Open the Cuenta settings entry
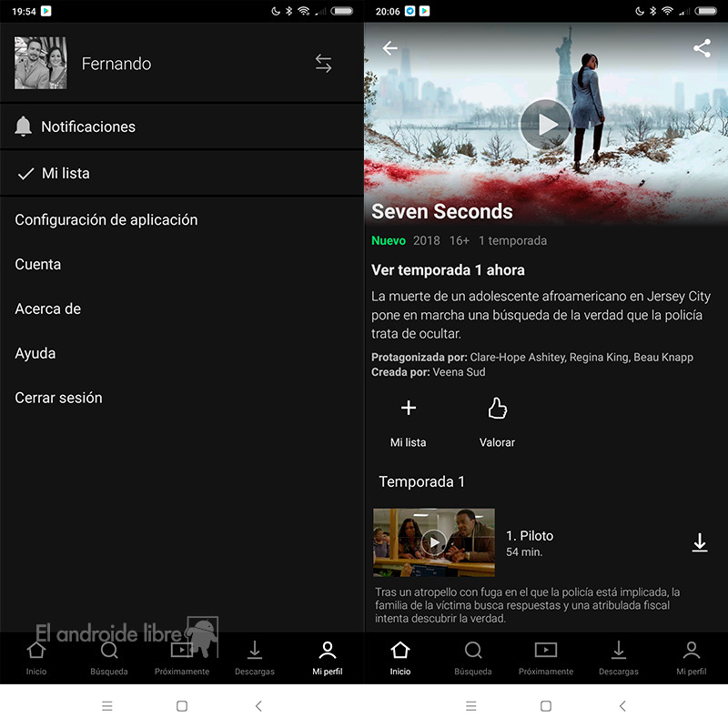This screenshot has width=728, height=728. pyautogui.click(x=38, y=264)
